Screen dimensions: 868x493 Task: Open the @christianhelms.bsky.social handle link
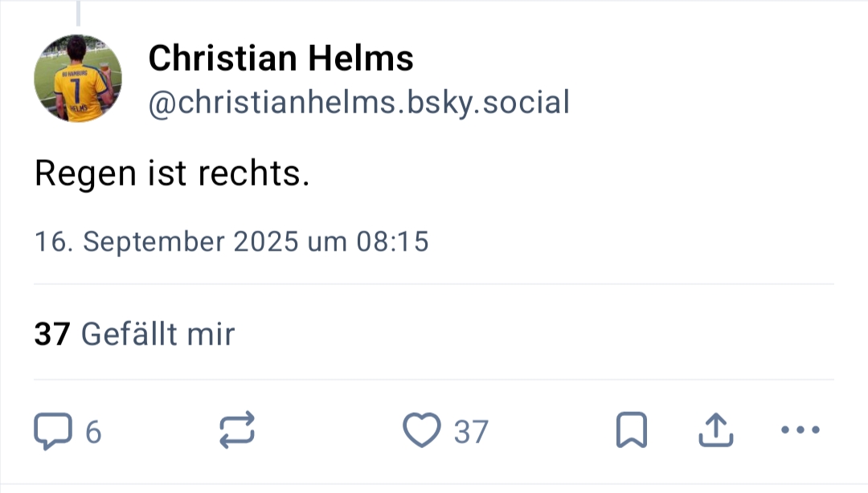point(358,103)
